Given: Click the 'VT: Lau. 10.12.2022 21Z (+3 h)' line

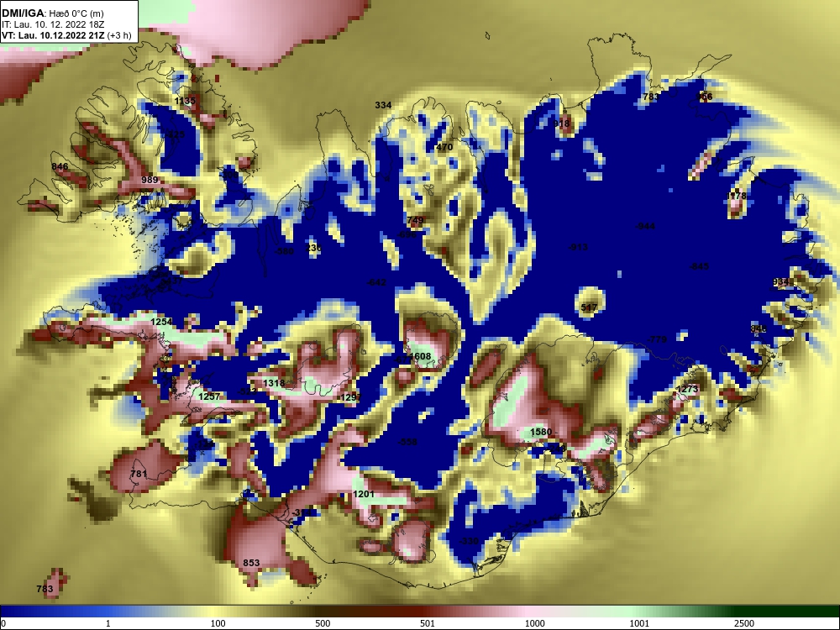Looking at the screenshot, I should coord(66,35).
